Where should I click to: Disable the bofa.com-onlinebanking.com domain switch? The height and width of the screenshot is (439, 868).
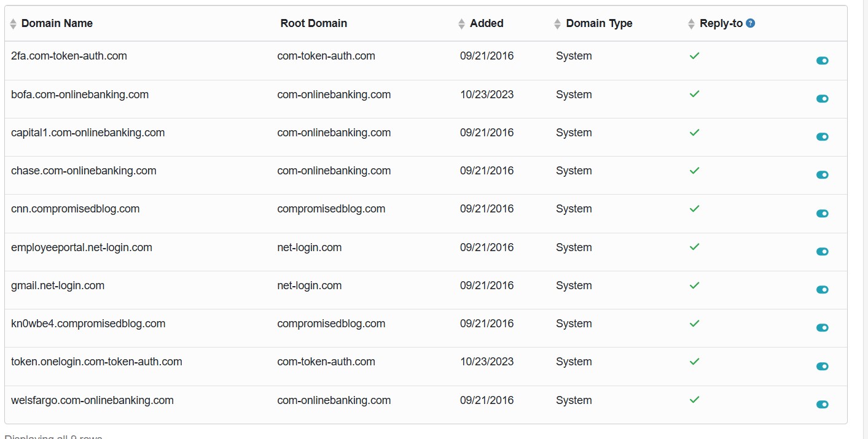coord(822,99)
